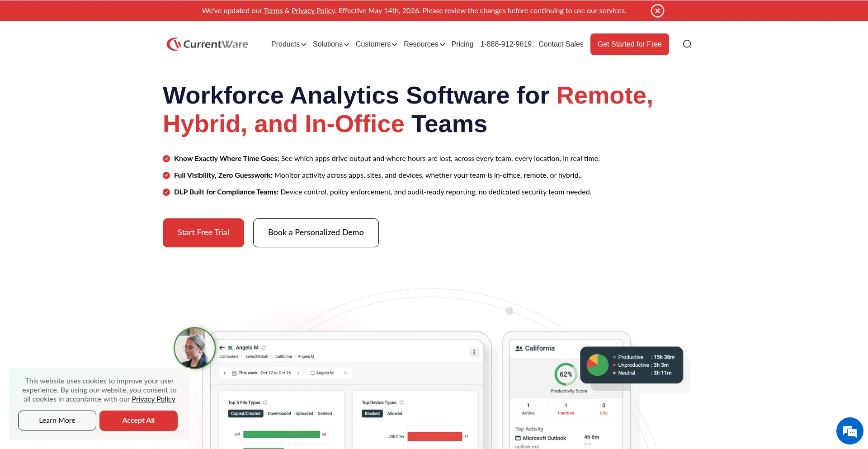Click the productivity pie chart icon
The height and width of the screenshot is (449, 868).
coord(597,365)
